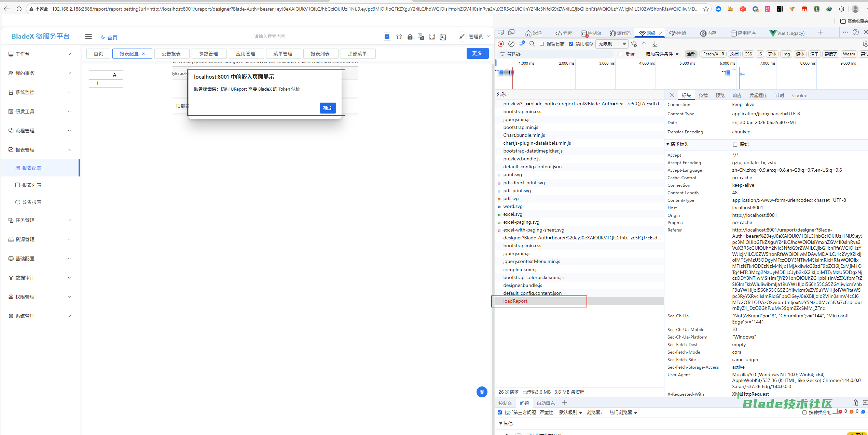Tick the 原始 checkbox in request headers
This screenshot has height=435, width=868.
coord(735,145)
